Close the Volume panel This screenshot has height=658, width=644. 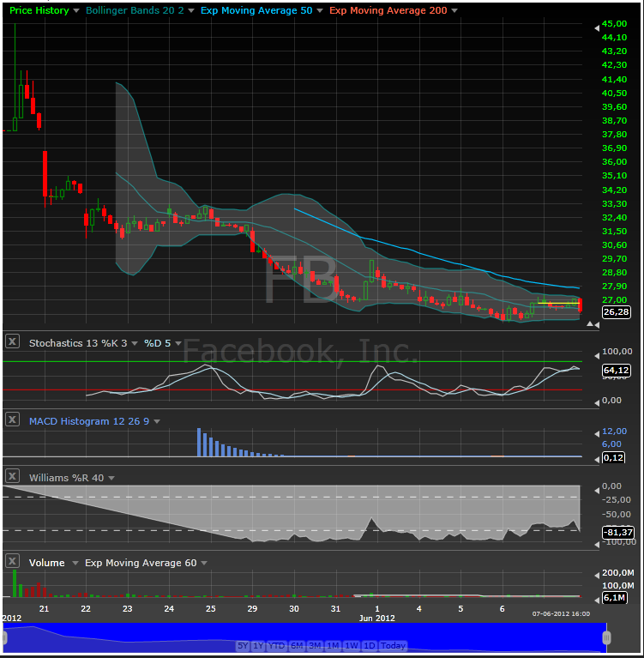coord(12,561)
